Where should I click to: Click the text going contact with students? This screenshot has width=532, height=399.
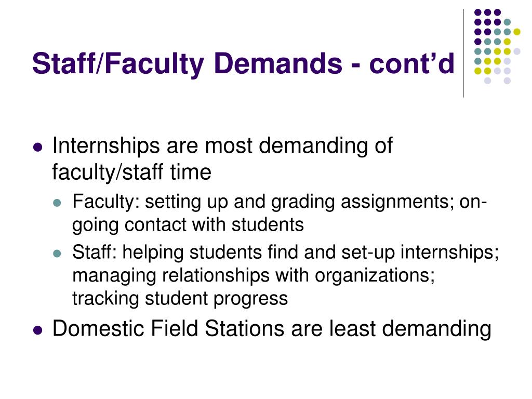(188, 225)
